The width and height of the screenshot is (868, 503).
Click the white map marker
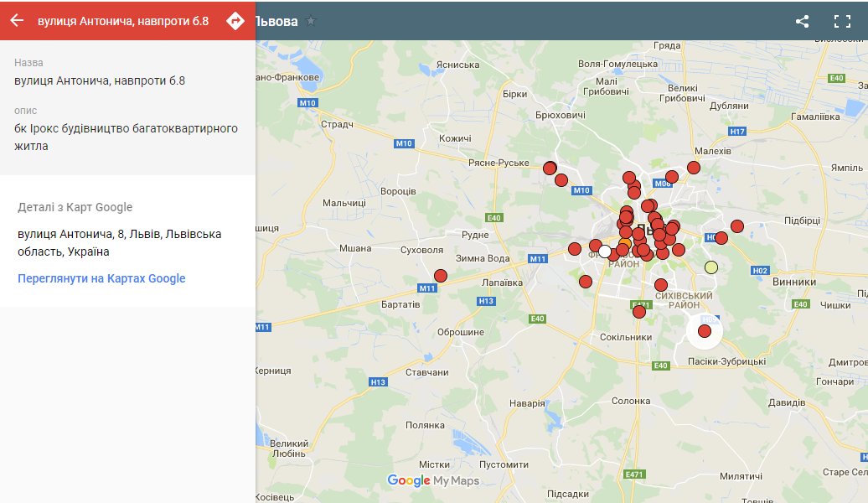tap(605, 251)
